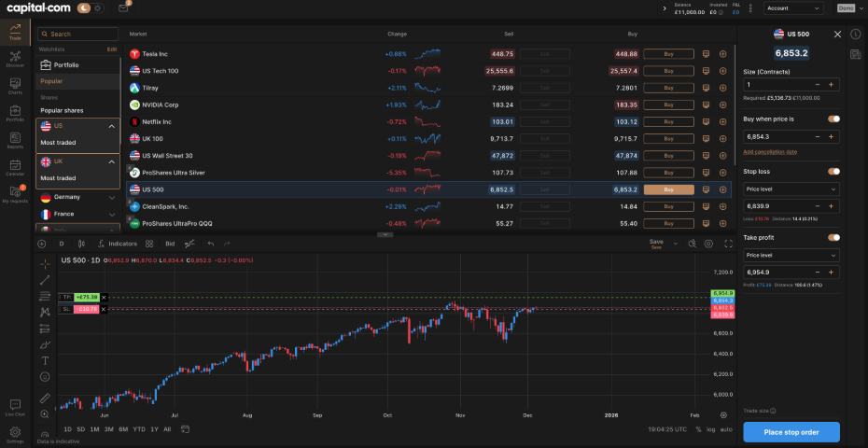
Task: Click the market Search field
Action: [x=77, y=34]
